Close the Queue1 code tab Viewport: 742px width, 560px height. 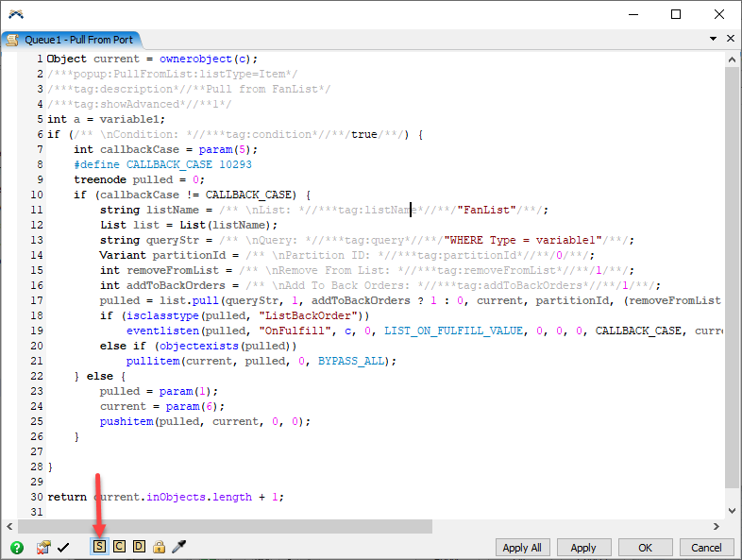(731, 39)
